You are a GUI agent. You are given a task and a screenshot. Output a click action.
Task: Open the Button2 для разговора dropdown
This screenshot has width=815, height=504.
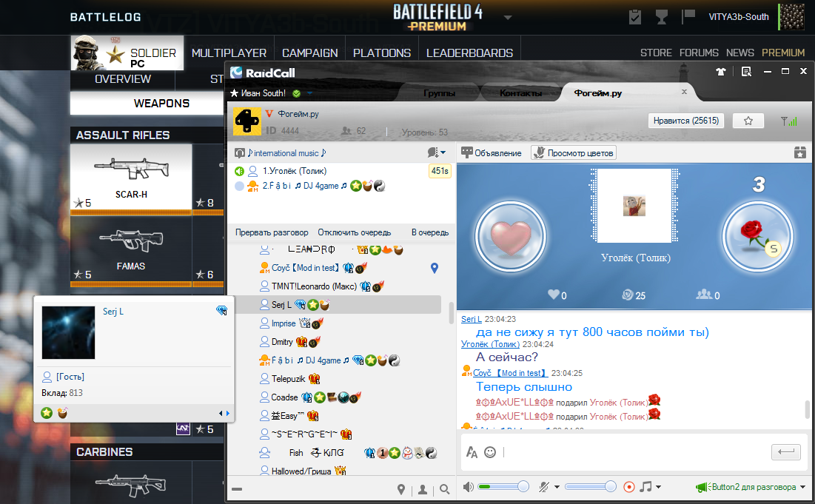pyautogui.click(x=802, y=487)
